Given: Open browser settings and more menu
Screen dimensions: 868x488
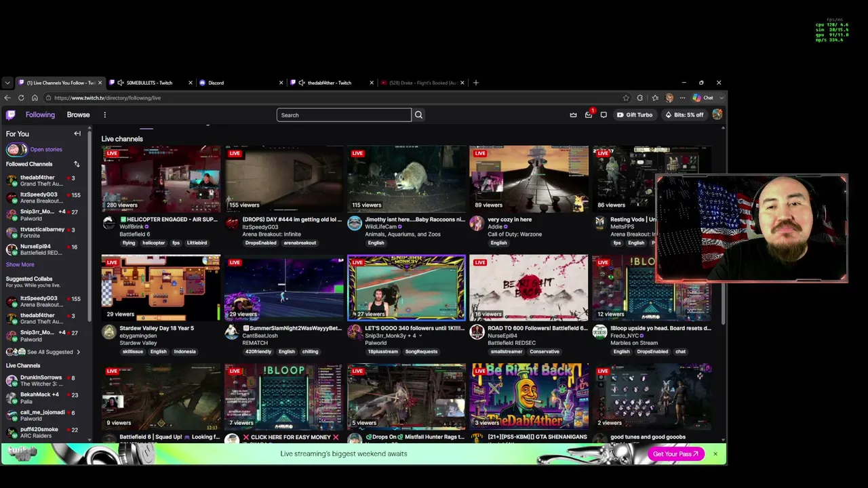Looking at the screenshot, I should [x=682, y=98].
